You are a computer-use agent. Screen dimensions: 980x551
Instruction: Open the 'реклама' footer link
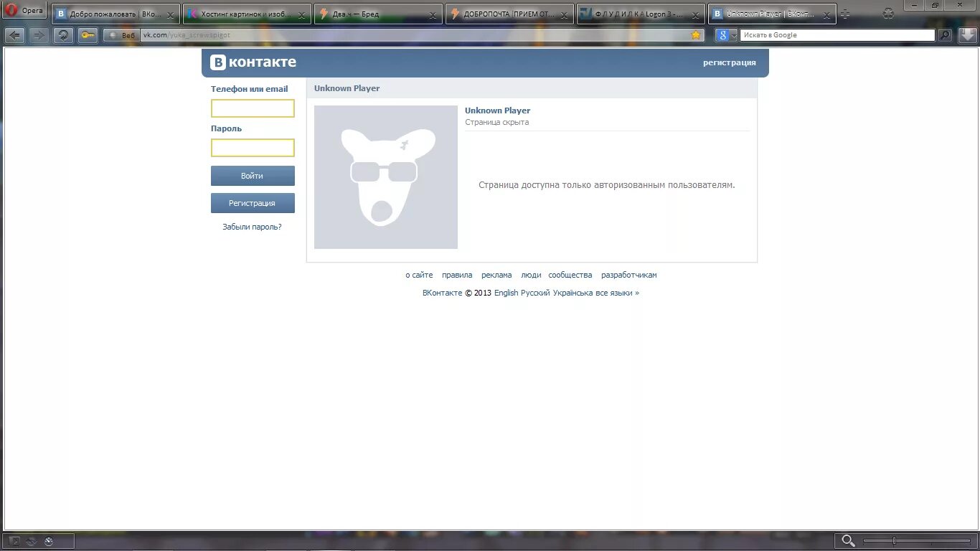[496, 275]
